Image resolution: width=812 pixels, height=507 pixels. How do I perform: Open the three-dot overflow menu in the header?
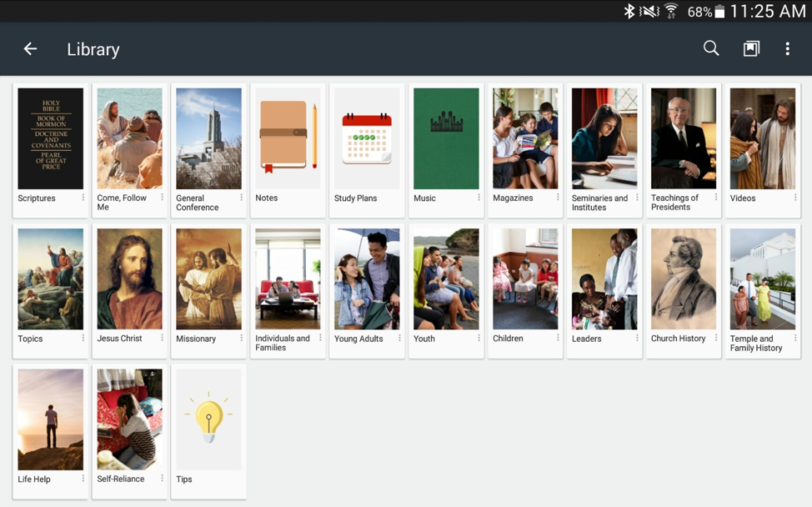click(787, 49)
